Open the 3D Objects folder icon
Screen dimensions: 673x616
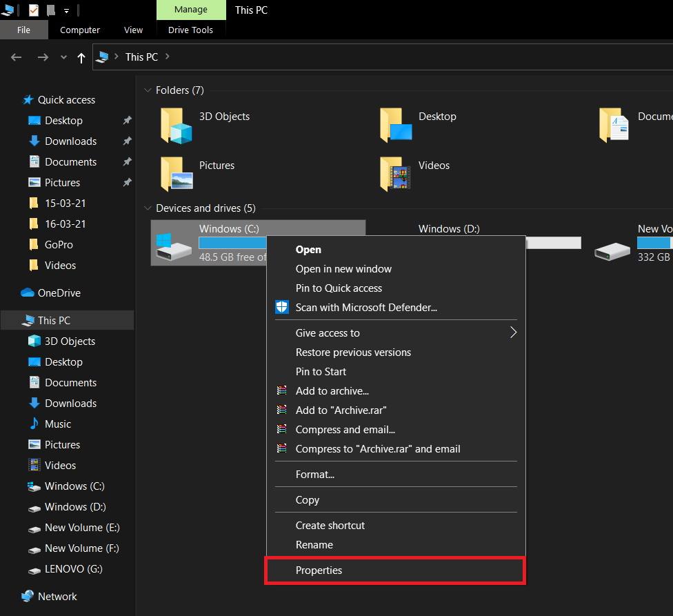pos(176,126)
